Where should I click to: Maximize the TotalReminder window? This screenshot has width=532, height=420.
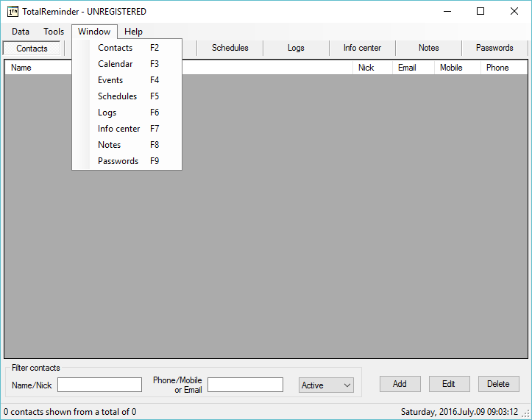point(480,11)
